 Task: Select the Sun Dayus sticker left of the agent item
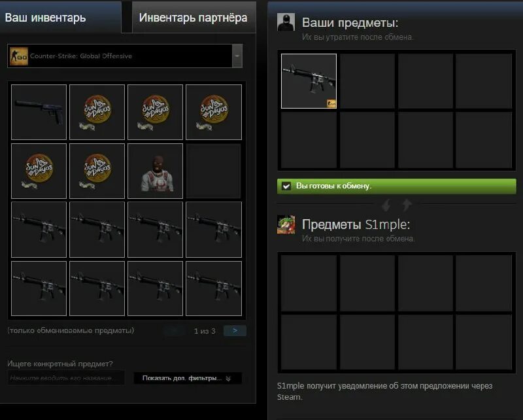(x=97, y=171)
